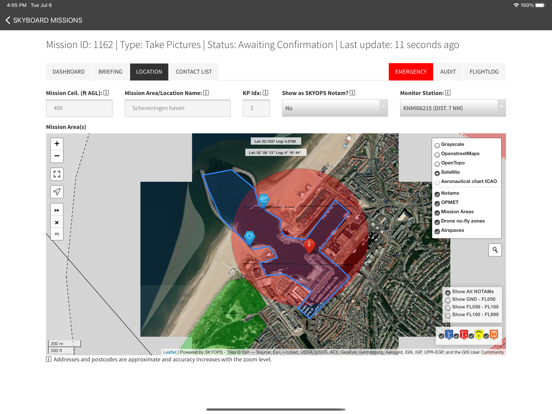
Task: Select Show All NOTAMs option
Action: click(448, 292)
